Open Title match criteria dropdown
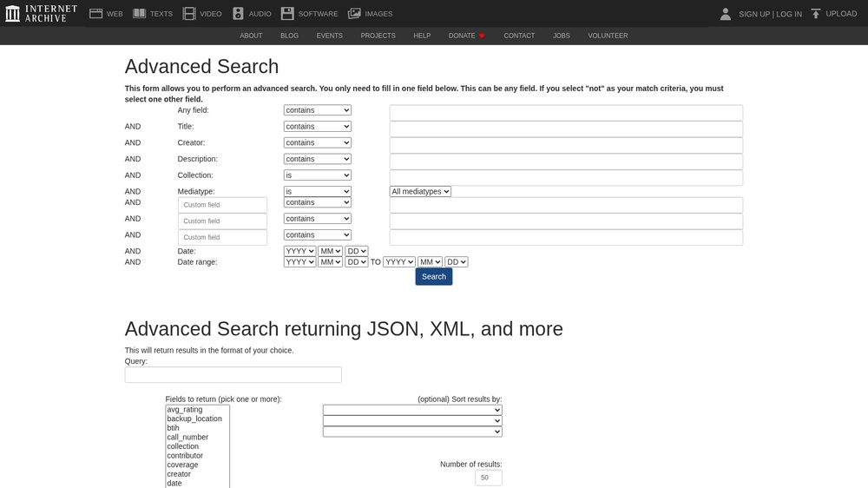The height and width of the screenshot is (488, 868). click(x=317, y=126)
